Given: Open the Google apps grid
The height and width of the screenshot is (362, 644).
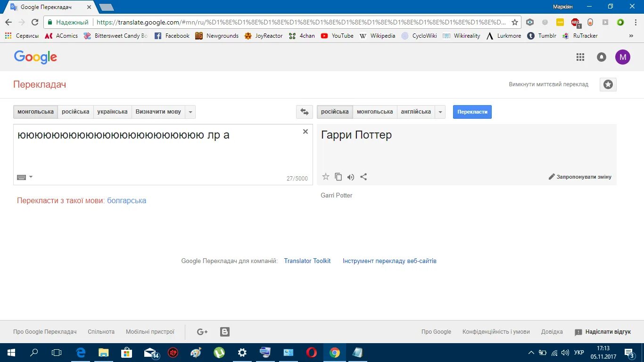Looking at the screenshot, I should coord(580,57).
